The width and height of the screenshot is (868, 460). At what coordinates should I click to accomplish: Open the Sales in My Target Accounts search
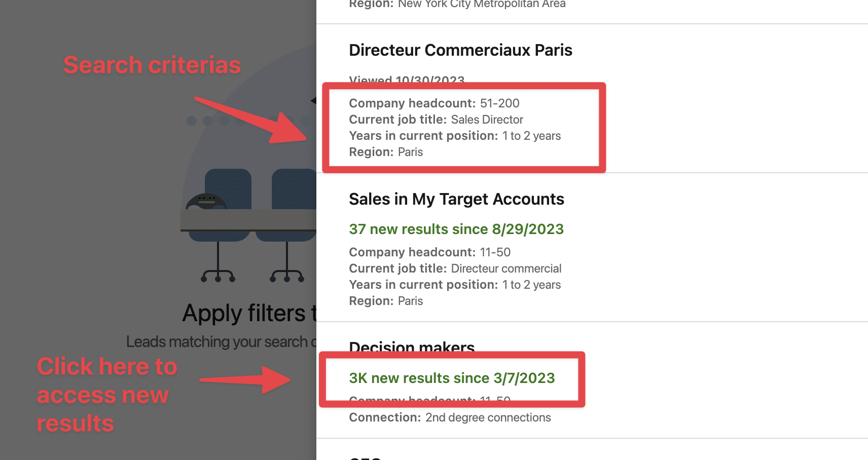[456, 199]
